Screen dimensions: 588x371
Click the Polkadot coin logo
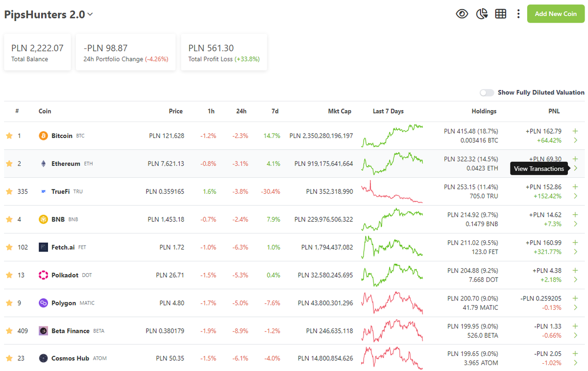[x=43, y=275]
